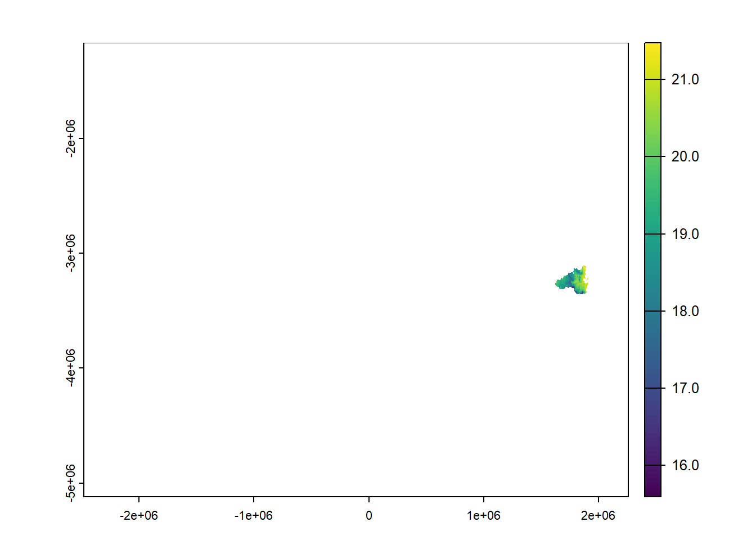
Task: Click the 17.0 legend label
Action: [685, 388]
